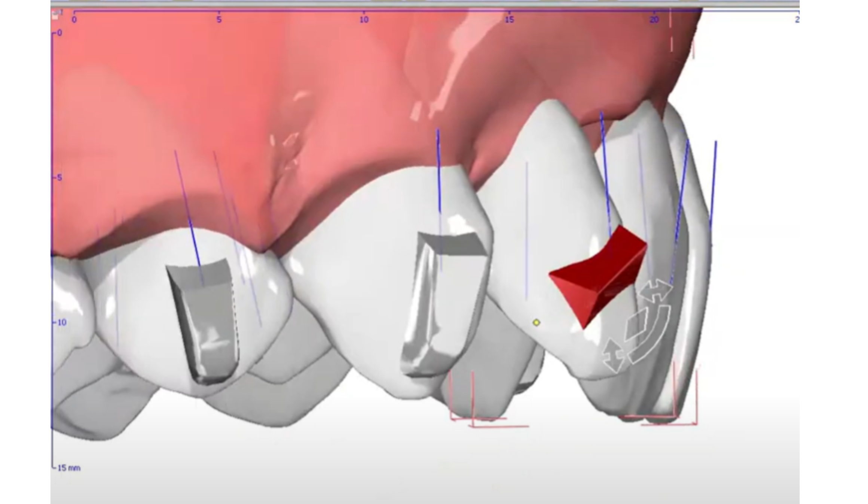Click the small yellow diamond control point
Viewport: 868px width, 504px height.
(x=536, y=322)
